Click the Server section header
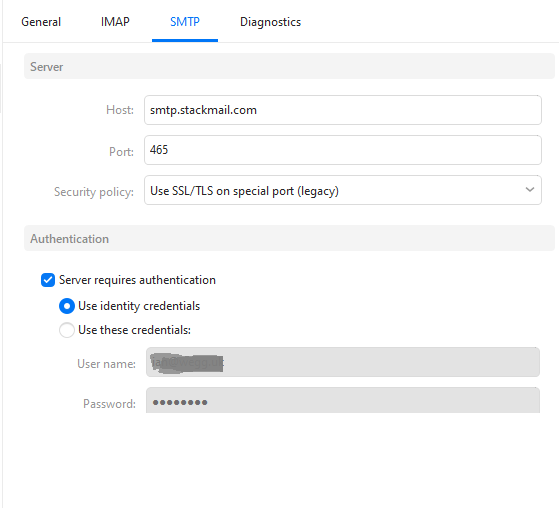This screenshot has width=559, height=508. [x=289, y=66]
